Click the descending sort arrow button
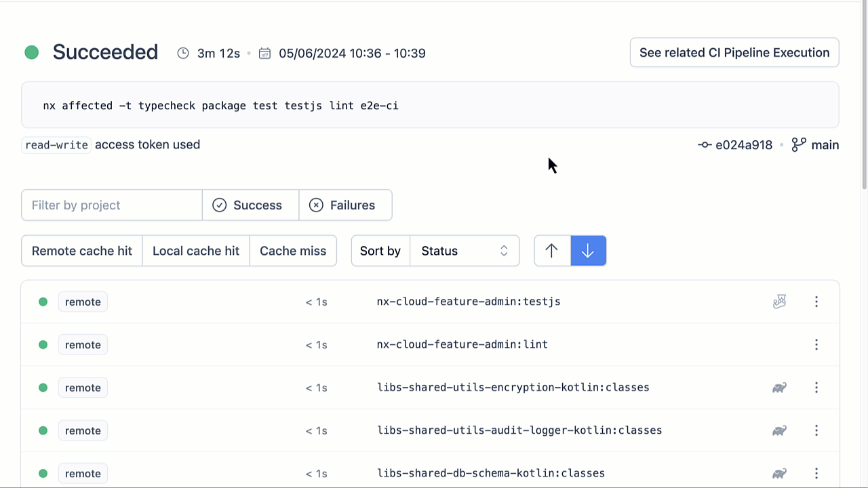This screenshot has height=488, width=868. [x=588, y=251]
